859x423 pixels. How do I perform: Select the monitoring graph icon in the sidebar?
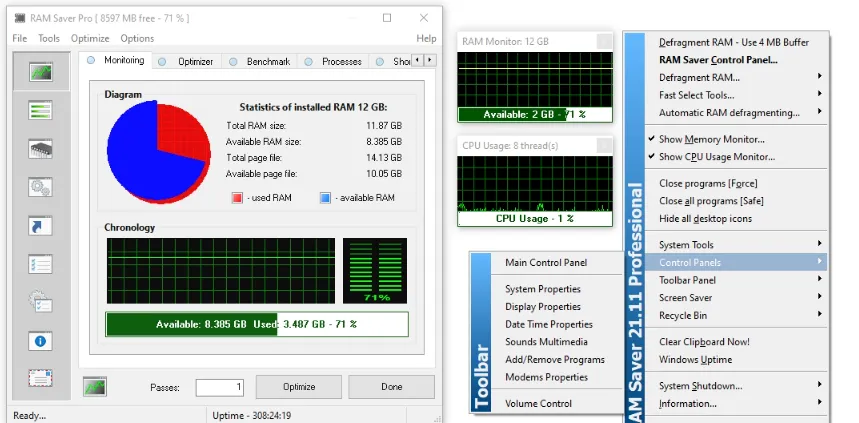click(x=41, y=72)
